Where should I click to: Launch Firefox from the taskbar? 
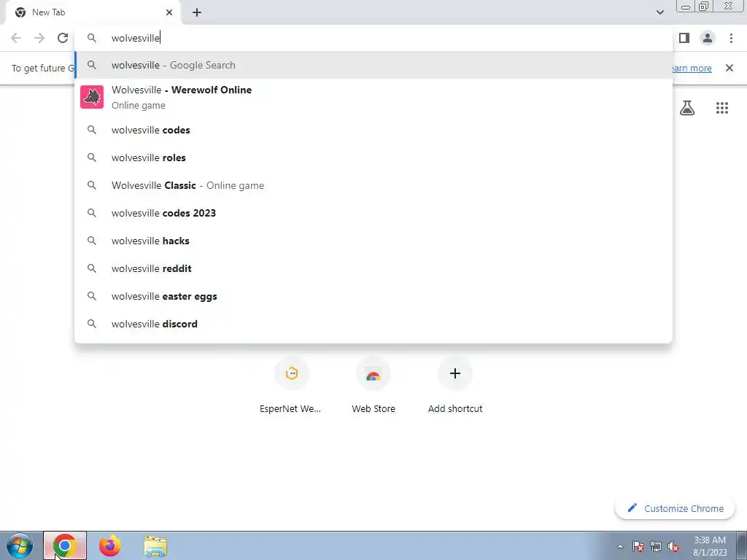109,545
